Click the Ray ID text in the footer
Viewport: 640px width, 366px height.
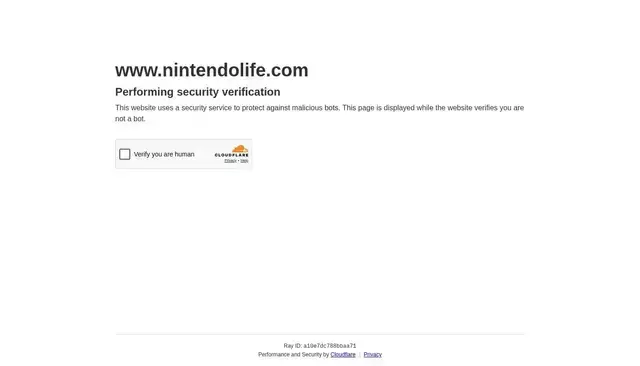(x=320, y=346)
